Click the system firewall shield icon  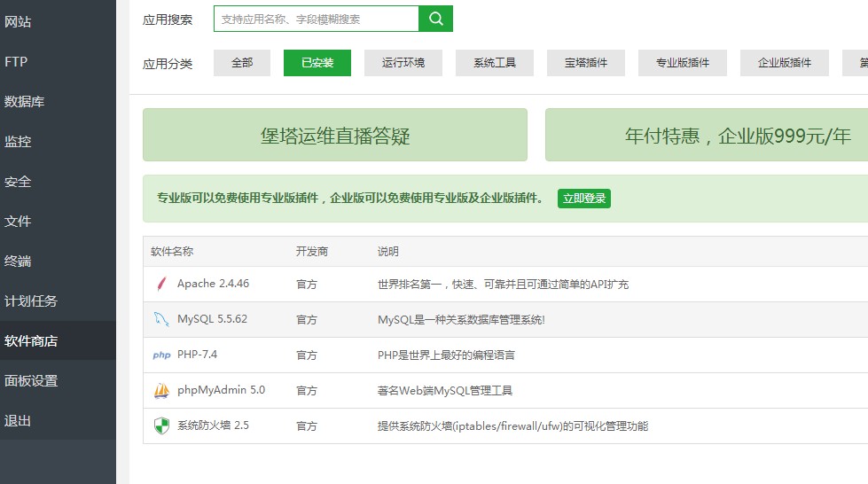pos(161,425)
